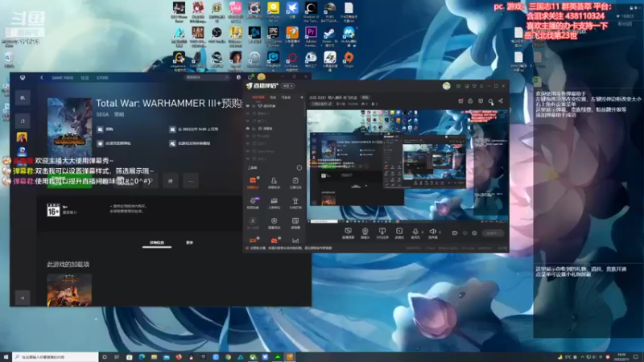Toggle visibility of first source in scene list
The height and width of the screenshot is (362, 644).
point(248,106)
